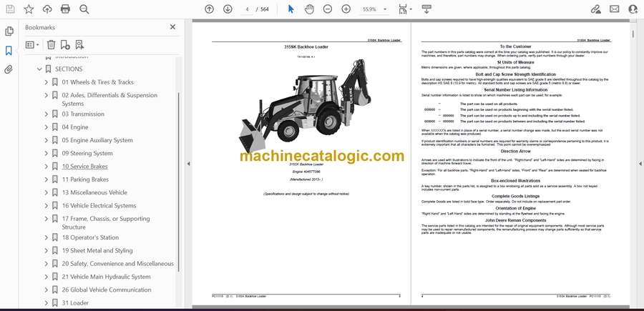Collapse the SECTIONS bookmark group
The image size is (644, 311).
click(x=39, y=69)
